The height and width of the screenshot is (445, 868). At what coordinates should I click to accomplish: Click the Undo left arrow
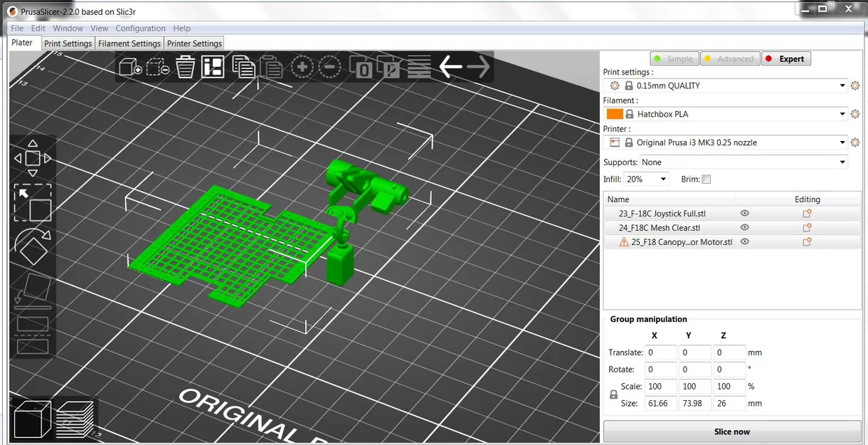[450, 67]
